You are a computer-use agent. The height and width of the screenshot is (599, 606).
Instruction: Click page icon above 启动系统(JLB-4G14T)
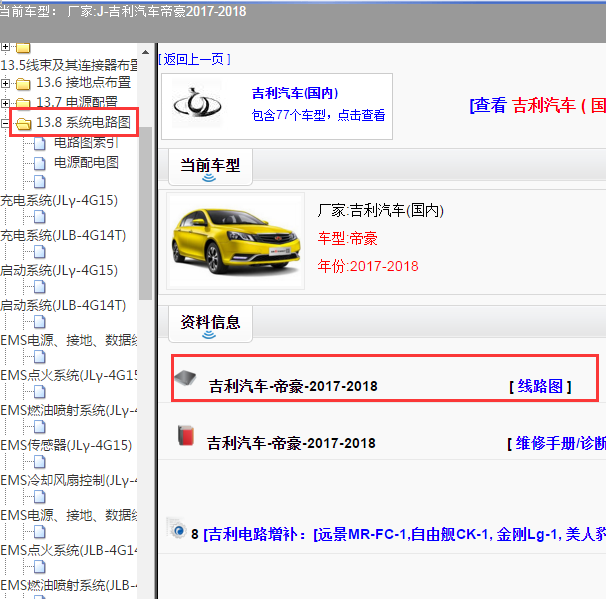click(x=39, y=287)
